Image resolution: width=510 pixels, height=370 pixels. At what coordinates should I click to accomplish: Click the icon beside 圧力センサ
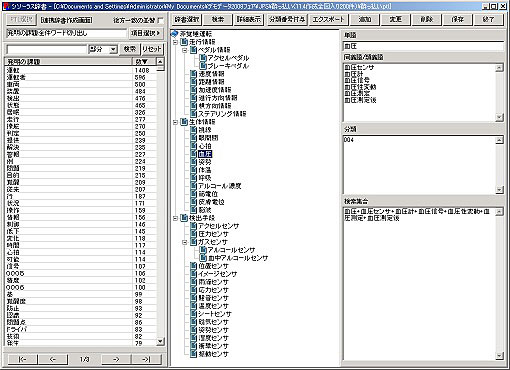pos(194,234)
